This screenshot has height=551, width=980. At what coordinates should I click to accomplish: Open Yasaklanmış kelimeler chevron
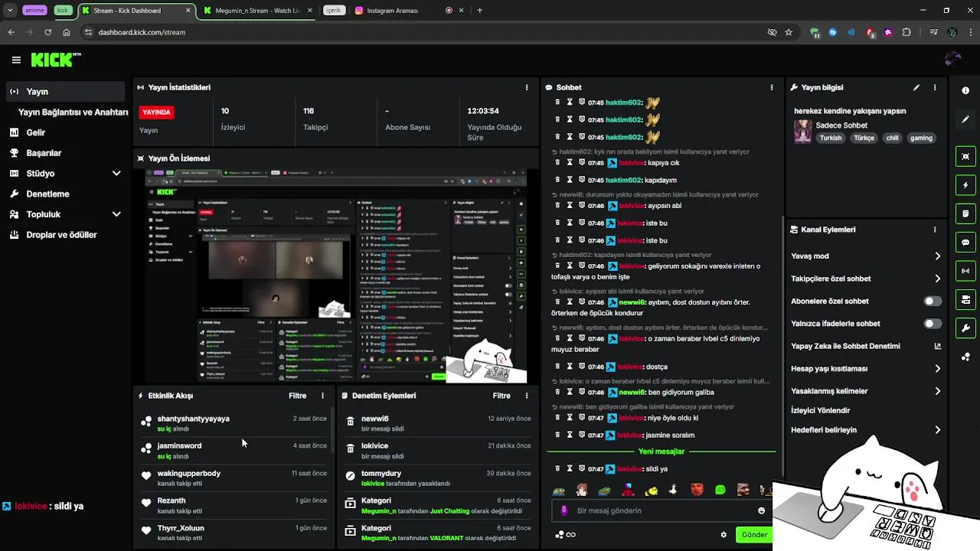(x=938, y=391)
